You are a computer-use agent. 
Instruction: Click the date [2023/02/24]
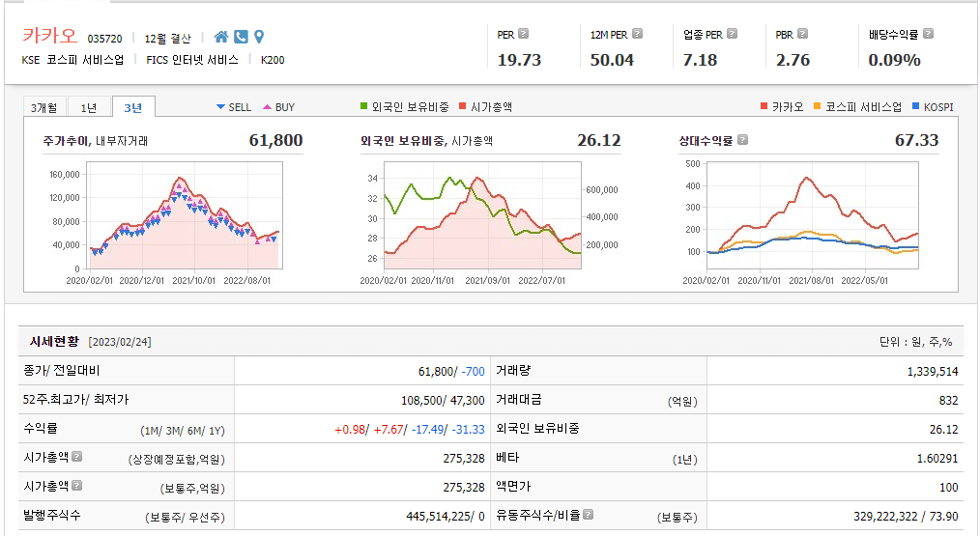tap(120, 342)
